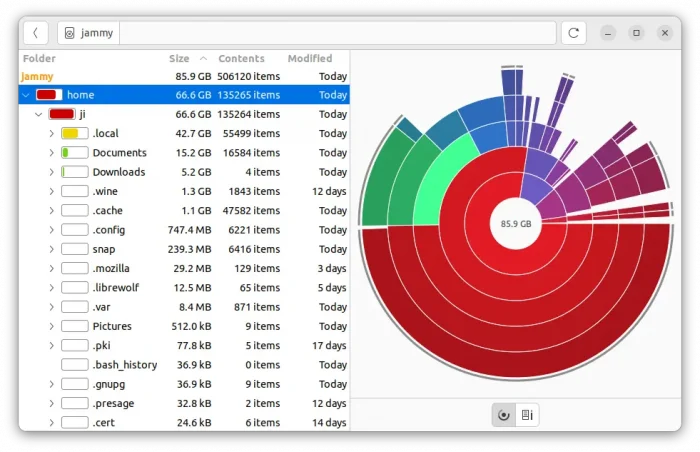Click the 85.9 GB chart center

516,224
